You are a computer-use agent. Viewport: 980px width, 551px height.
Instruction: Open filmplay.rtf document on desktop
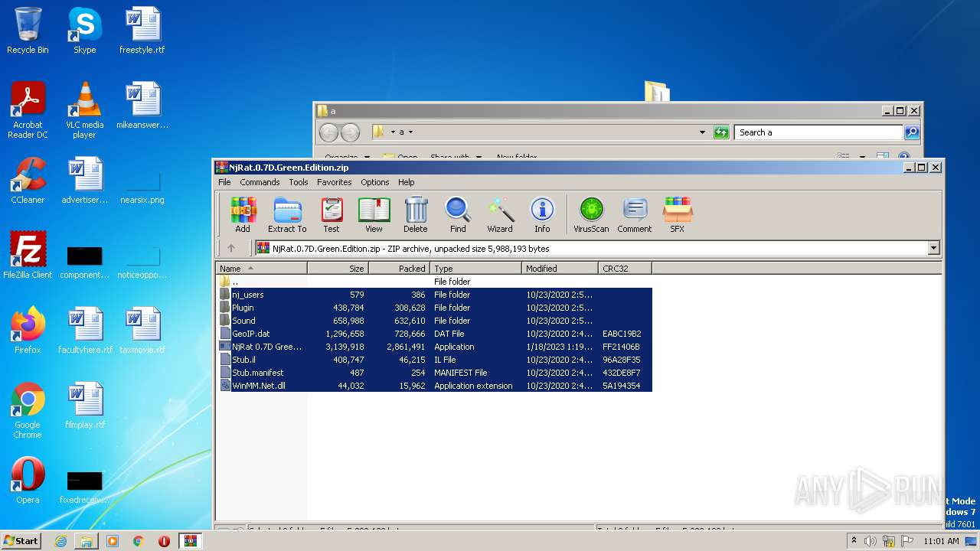[85, 406]
